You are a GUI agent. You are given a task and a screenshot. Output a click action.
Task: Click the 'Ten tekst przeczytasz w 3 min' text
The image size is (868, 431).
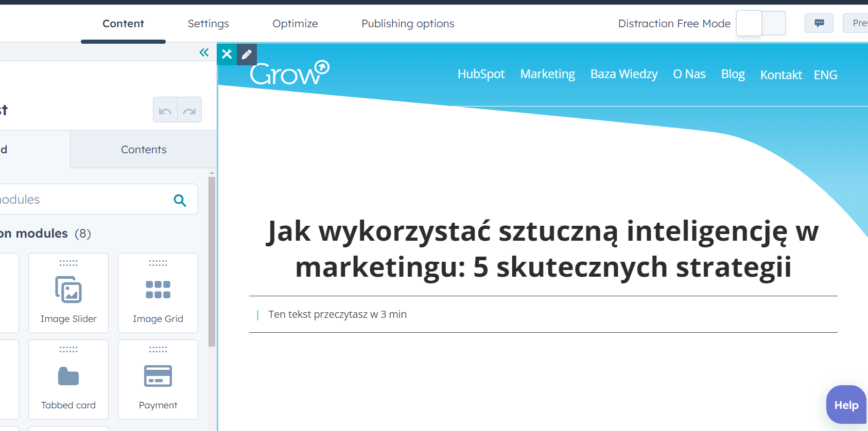pos(337,314)
